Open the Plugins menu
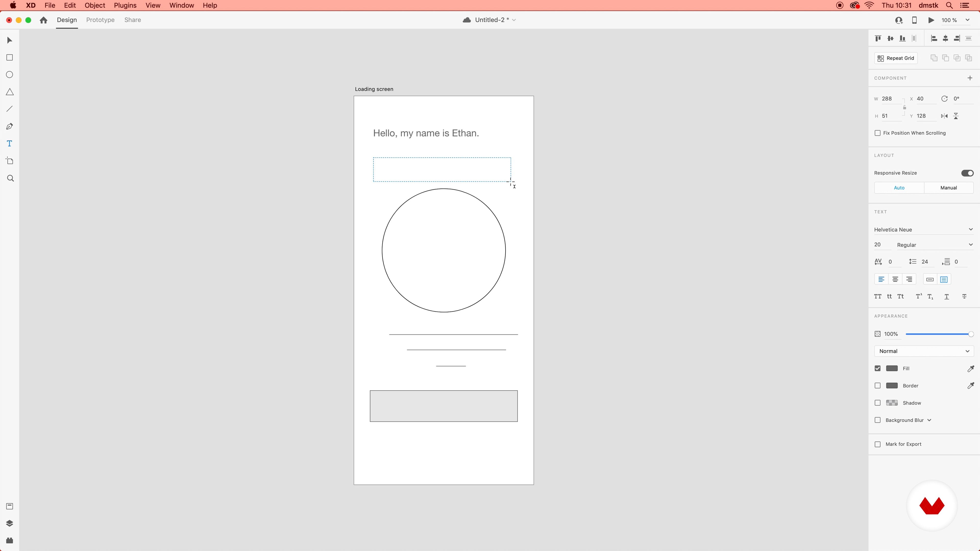980x551 pixels. point(125,5)
